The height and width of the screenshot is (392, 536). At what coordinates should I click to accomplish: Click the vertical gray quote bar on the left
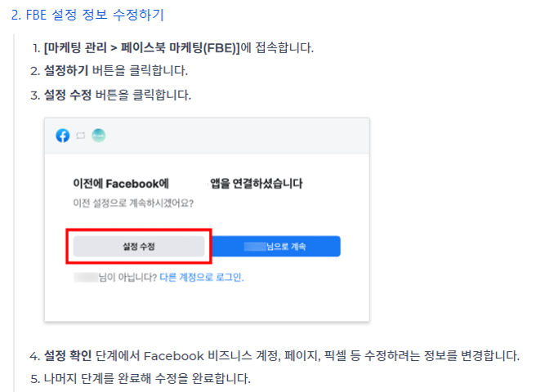(14, 213)
